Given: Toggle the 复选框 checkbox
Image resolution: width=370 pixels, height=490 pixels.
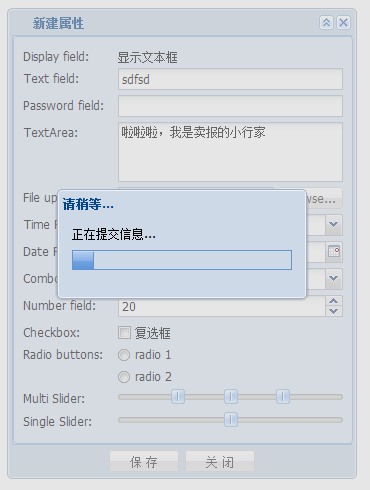Looking at the screenshot, I should (124, 332).
